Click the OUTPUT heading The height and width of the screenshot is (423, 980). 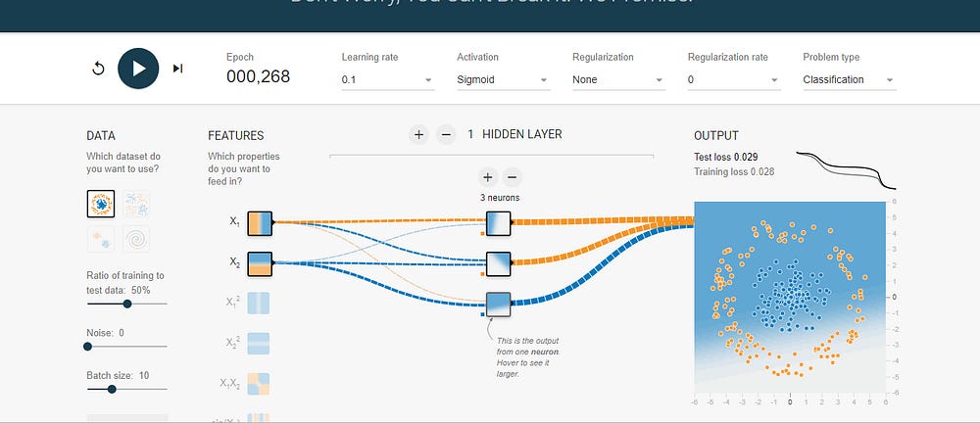tap(716, 135)
